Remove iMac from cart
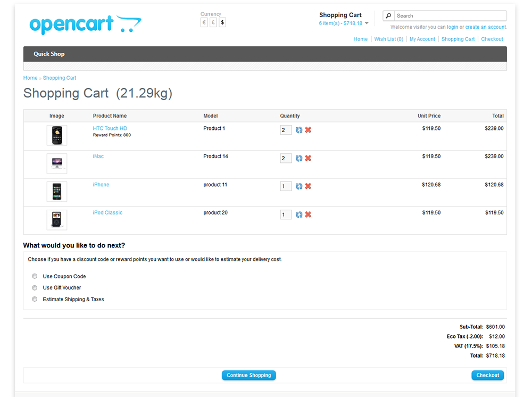This screenshot has width=532, height=397. point(308,158)
